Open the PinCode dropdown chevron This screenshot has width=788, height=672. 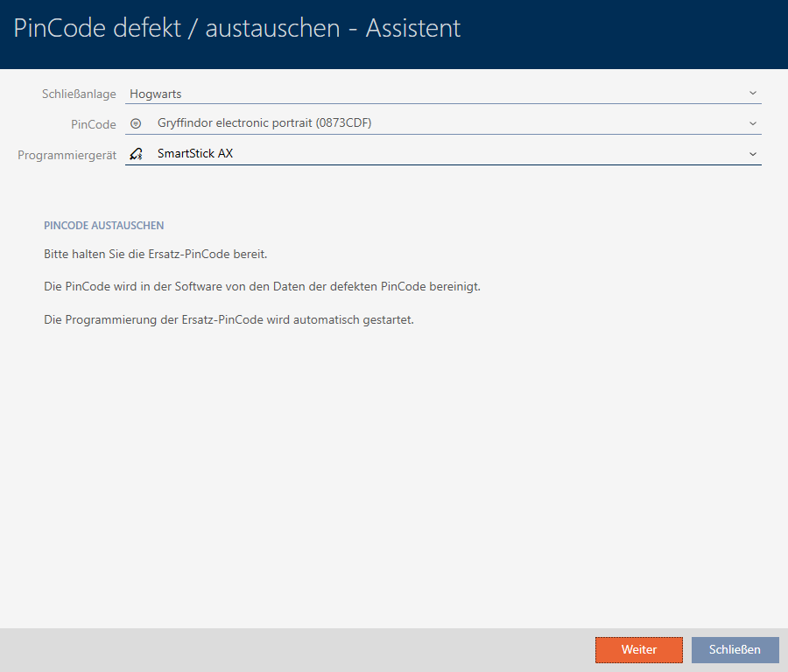click(752, 123)
